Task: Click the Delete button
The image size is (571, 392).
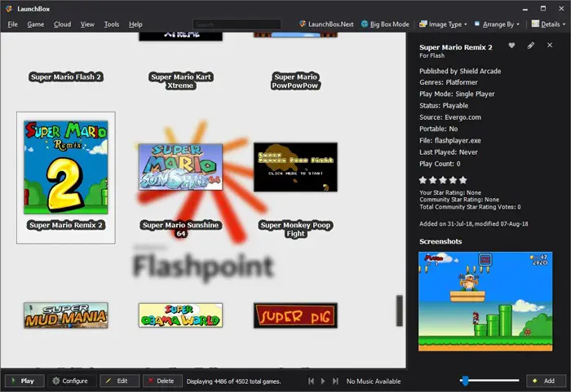Action: click(162, 381)
